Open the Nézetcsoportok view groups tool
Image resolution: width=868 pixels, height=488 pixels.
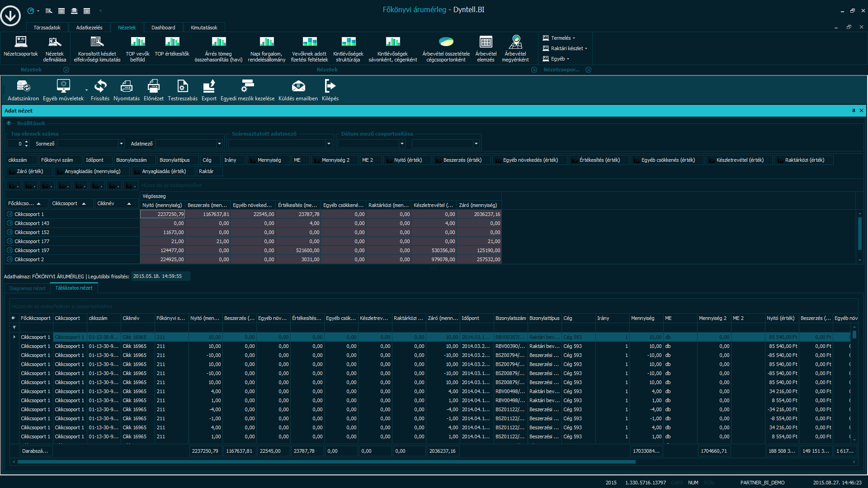tap(21, 47)
